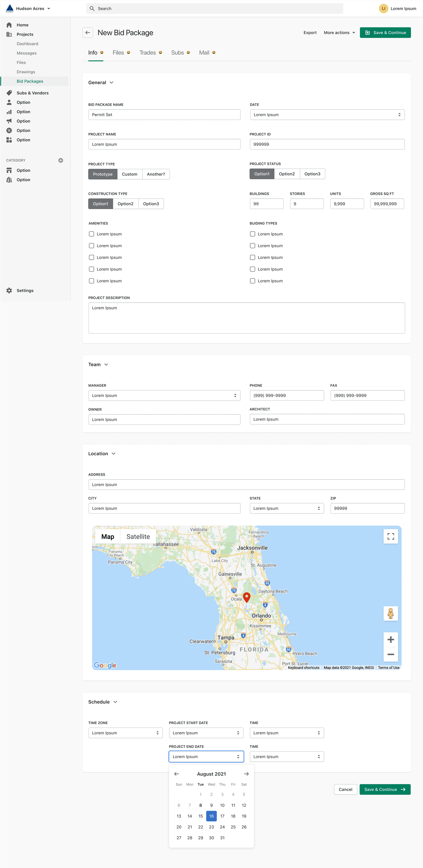Open the More actions dropdown
Viewport: 423px width, 868px height.
(x=339, y=33)
